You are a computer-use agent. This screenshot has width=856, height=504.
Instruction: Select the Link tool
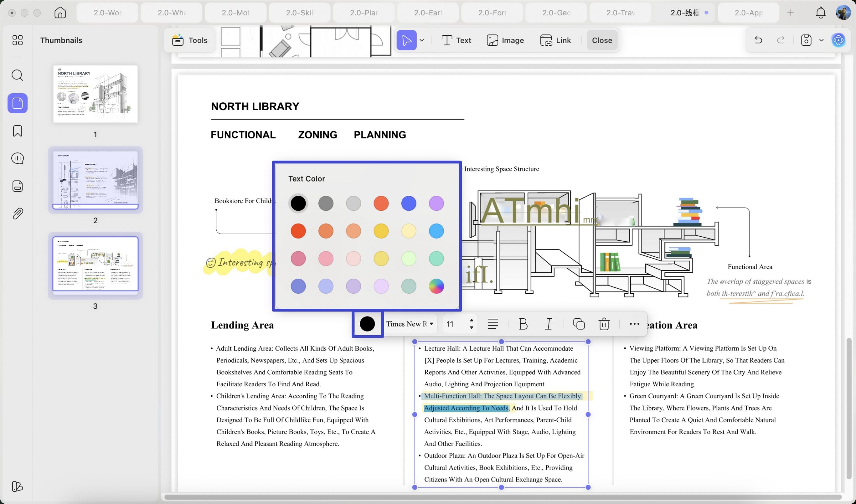(555, 40)
